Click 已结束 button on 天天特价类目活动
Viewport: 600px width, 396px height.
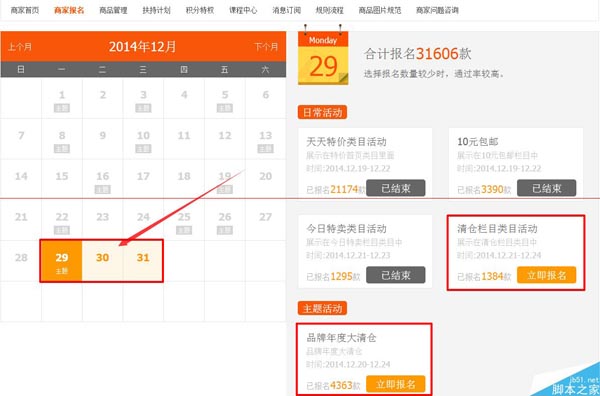click(396, 188)
